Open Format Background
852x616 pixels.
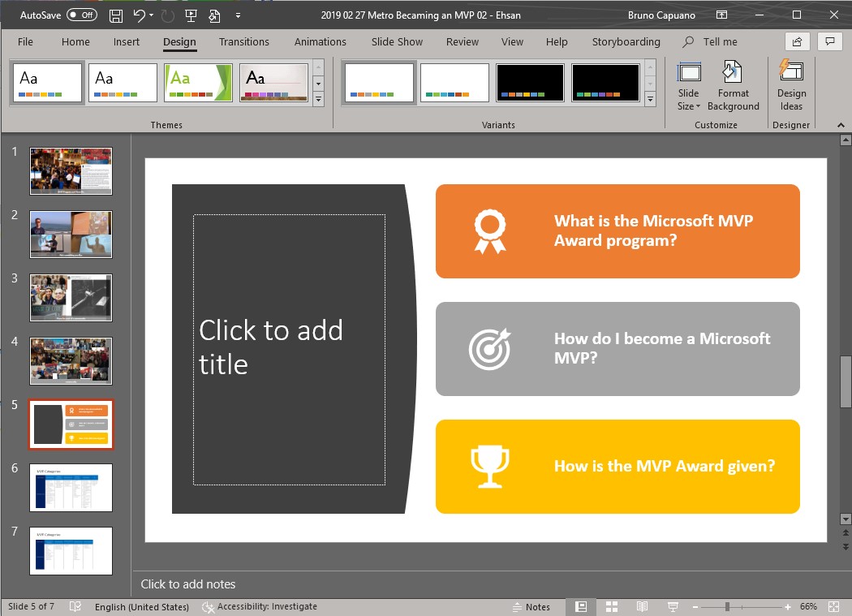coord(733,85)
